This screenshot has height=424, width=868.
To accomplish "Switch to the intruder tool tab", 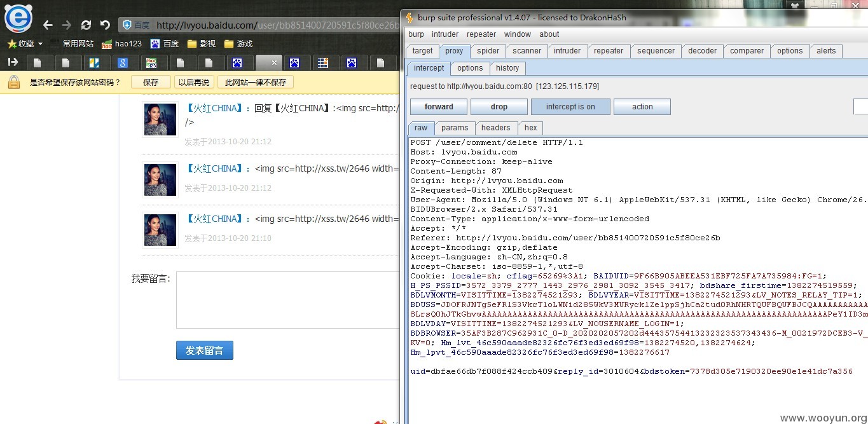I will click(567, 51).
